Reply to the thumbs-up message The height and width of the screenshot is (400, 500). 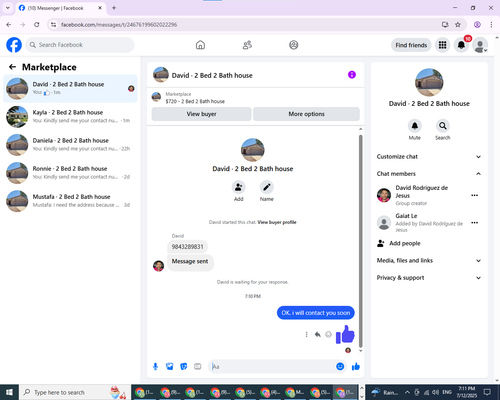pos(318,334)
